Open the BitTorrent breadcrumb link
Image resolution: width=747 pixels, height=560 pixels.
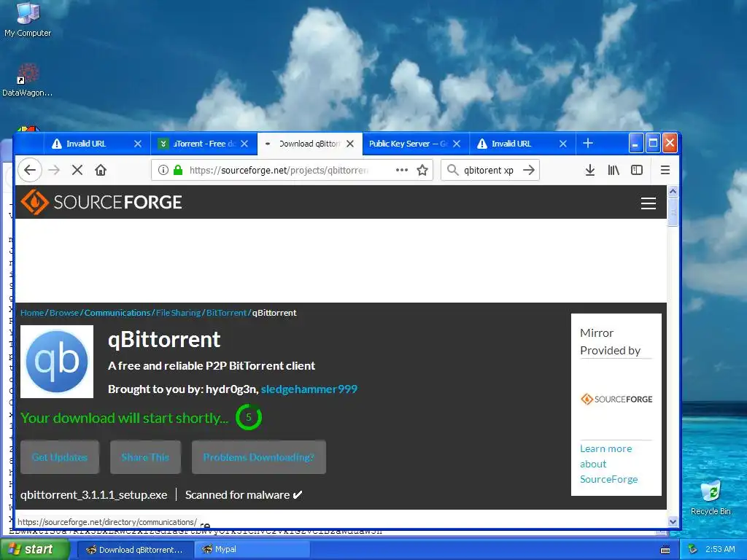tap(226, 313)
